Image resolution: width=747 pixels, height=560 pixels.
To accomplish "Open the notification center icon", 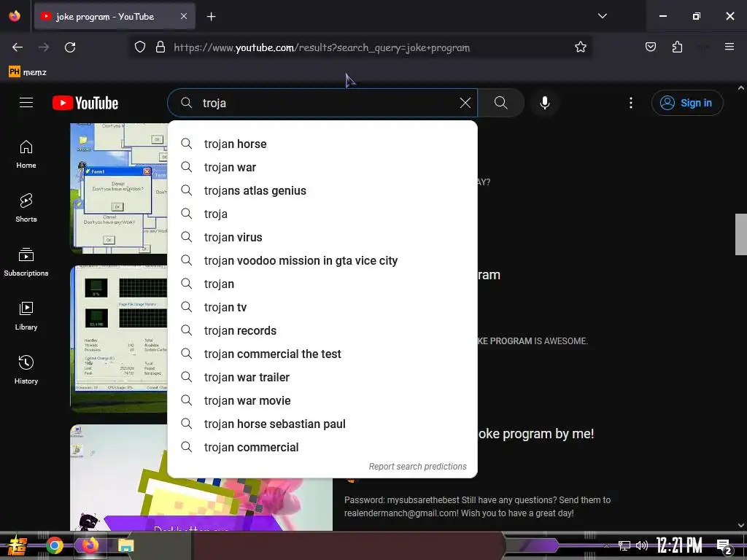I will click(724, 545).
